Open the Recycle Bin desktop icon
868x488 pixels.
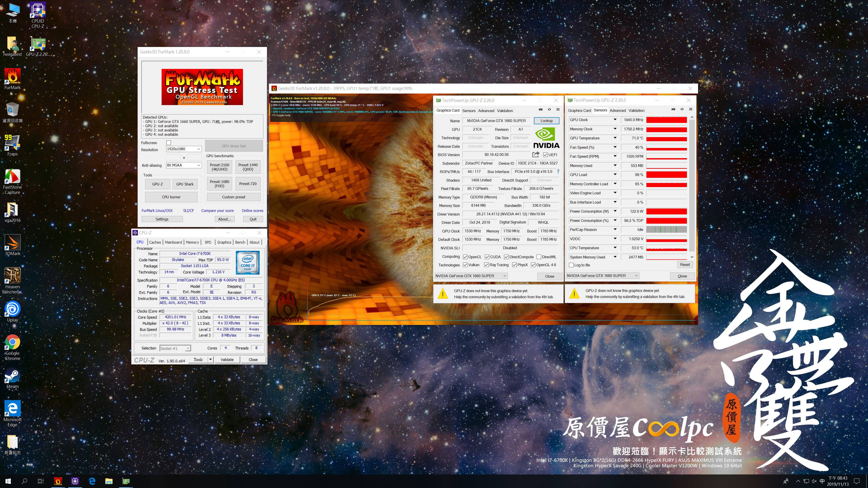pos(12,112)
